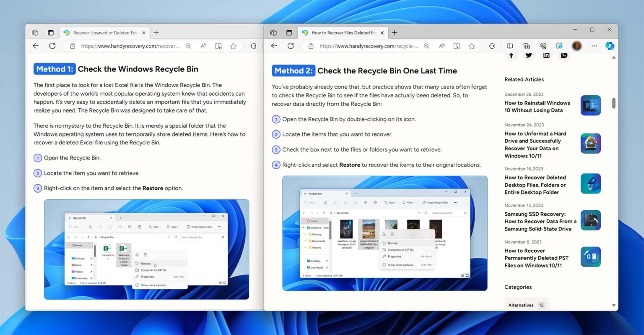Go back in the left browser window
This screenshot has width=644, height=335.
[36, 46]
